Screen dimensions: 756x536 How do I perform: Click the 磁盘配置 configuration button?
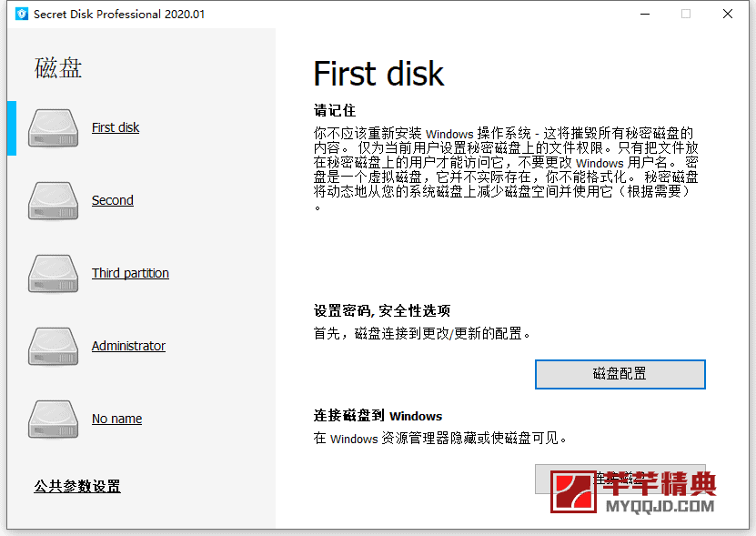point(620,374)
